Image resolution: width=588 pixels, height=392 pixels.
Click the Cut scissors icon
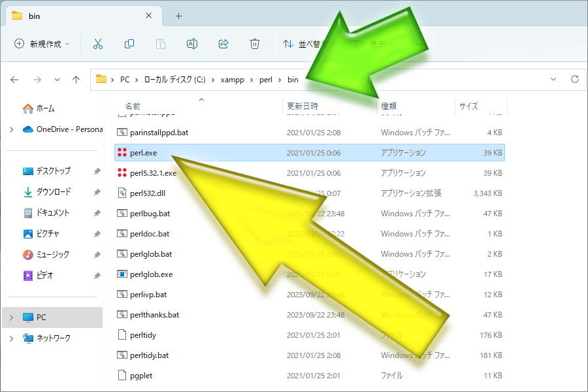(98, 44)
